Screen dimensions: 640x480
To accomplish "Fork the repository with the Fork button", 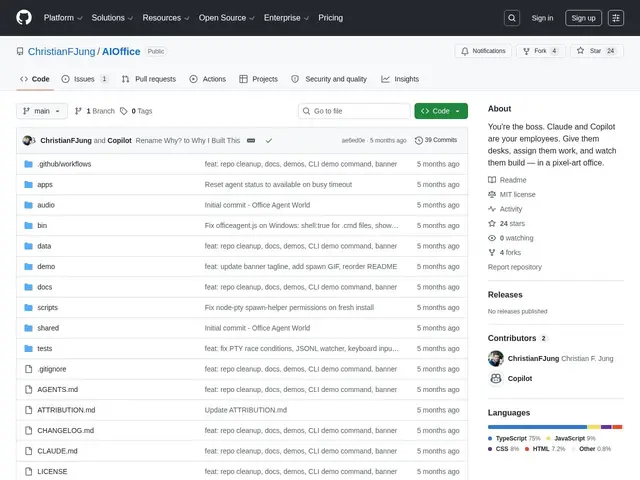I will click(541, 51).
